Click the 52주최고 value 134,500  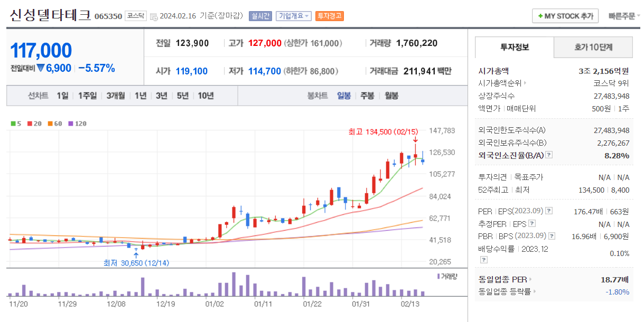coord(591,190)
